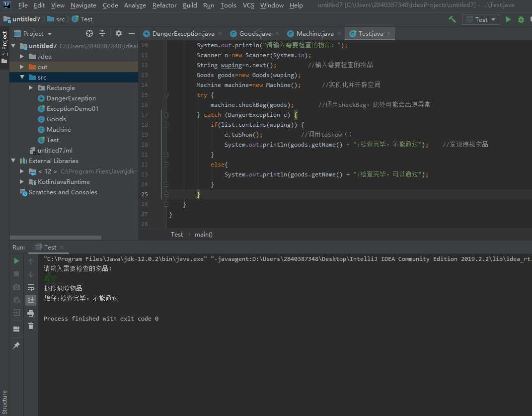This screenshot has width=532, height=416.
Task: Collapse External Libraries node
Action: click(13, 161)
